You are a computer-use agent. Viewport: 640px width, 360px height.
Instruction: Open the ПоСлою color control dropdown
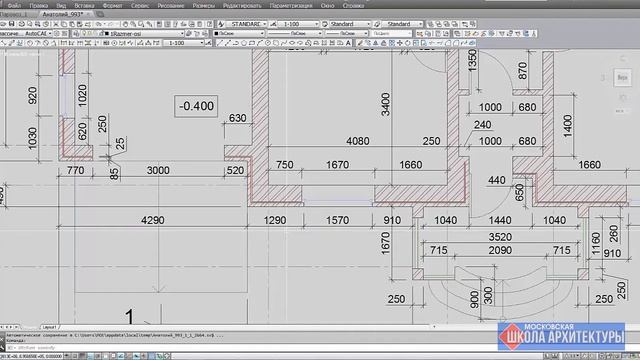pos(239,33)
